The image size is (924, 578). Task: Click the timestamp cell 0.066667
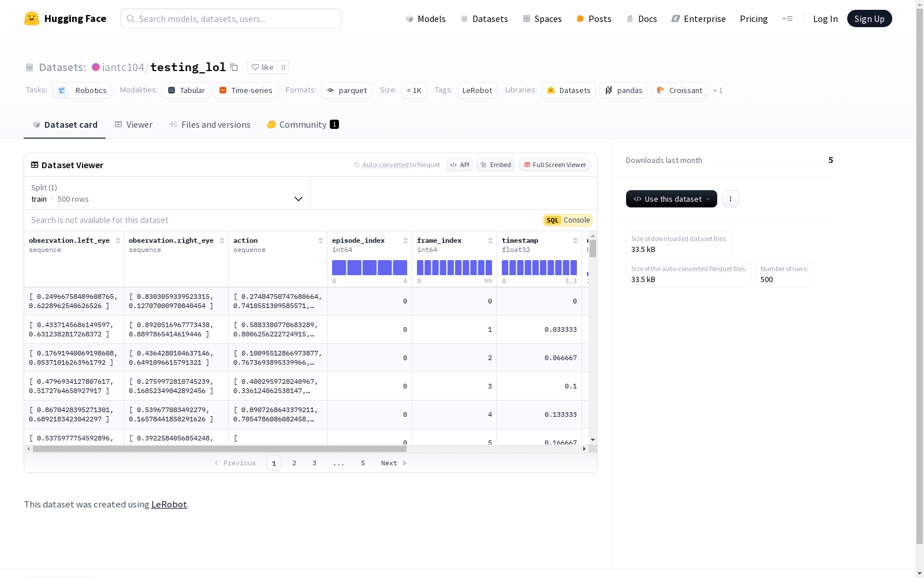tap(539, 358)
